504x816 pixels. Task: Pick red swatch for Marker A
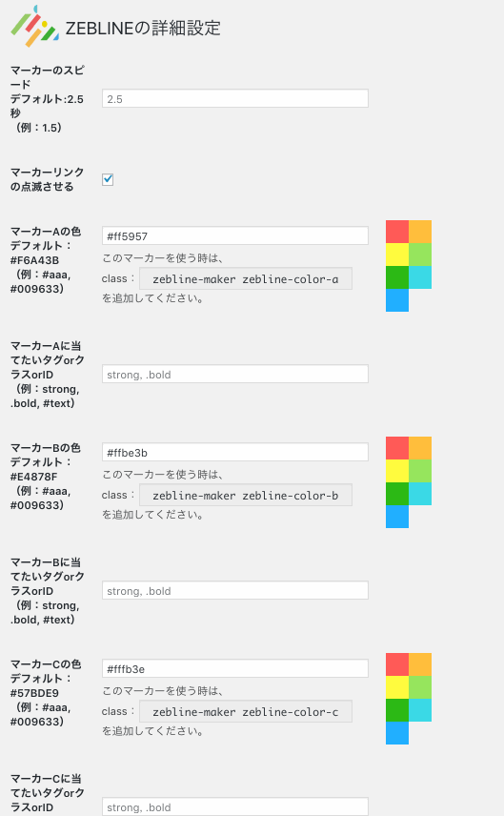pyautogui.click(x=397, y=232)
